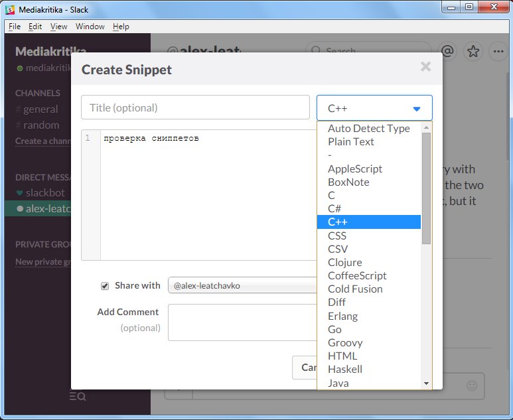
Task: Close the Create Snippet dialog with X
Action: (425, 67)
